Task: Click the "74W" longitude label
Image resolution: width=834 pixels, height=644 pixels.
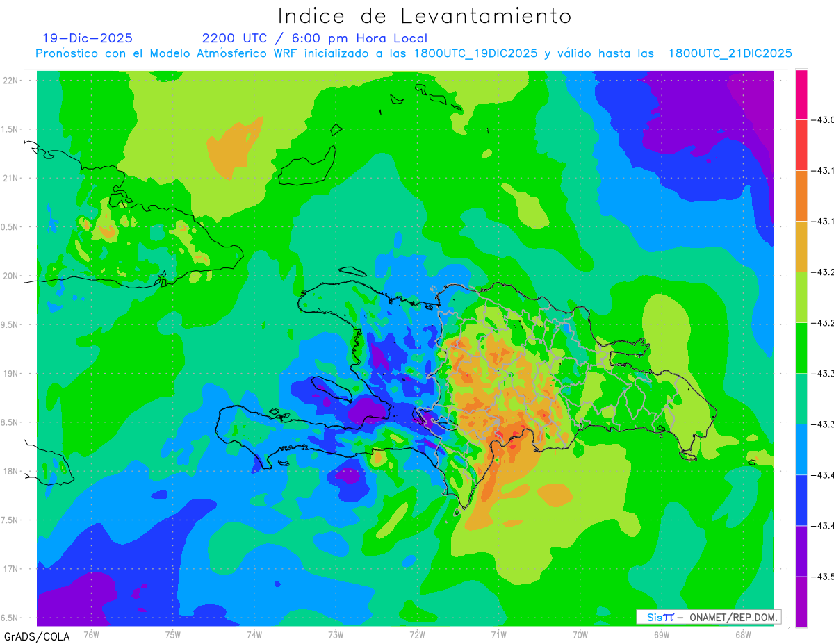Action: (254, 634)
